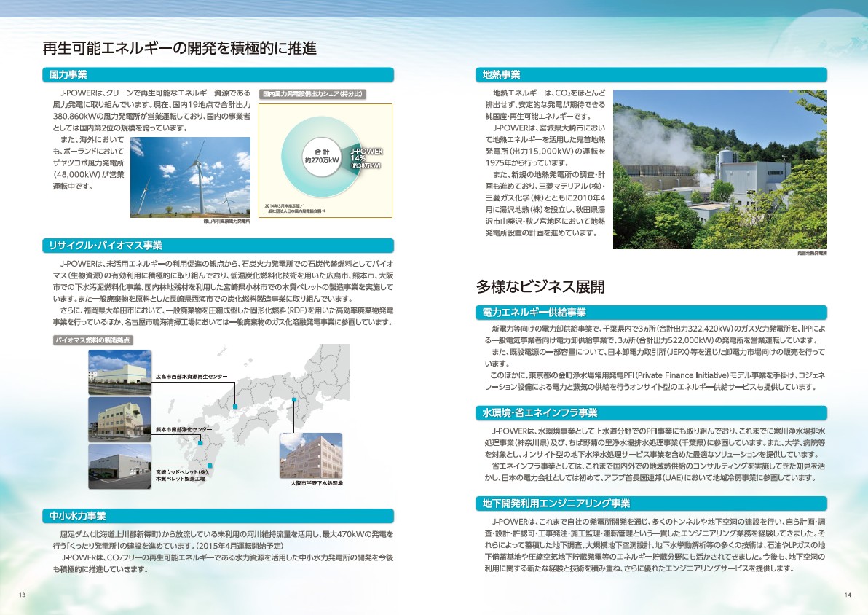Viewport: 868px width, 615px height.
Task: Click the リサイクル・バイオマス事業 section header
Action: (x=218, y=246)
